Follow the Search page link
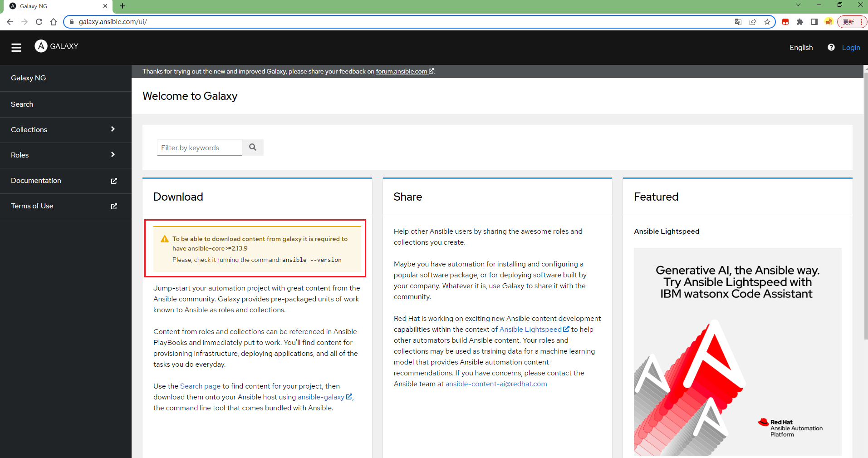 click(x=200, y=386)
